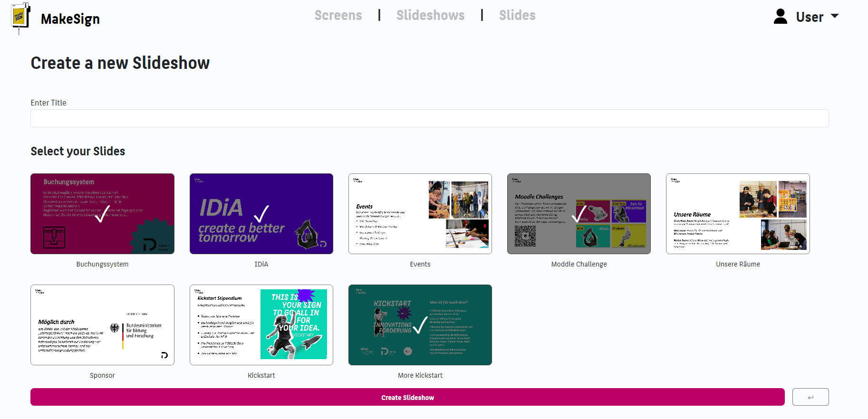
Task: Click the Moddle Challenge caption label
Action: pyautogui.click(x=579, y=264)
